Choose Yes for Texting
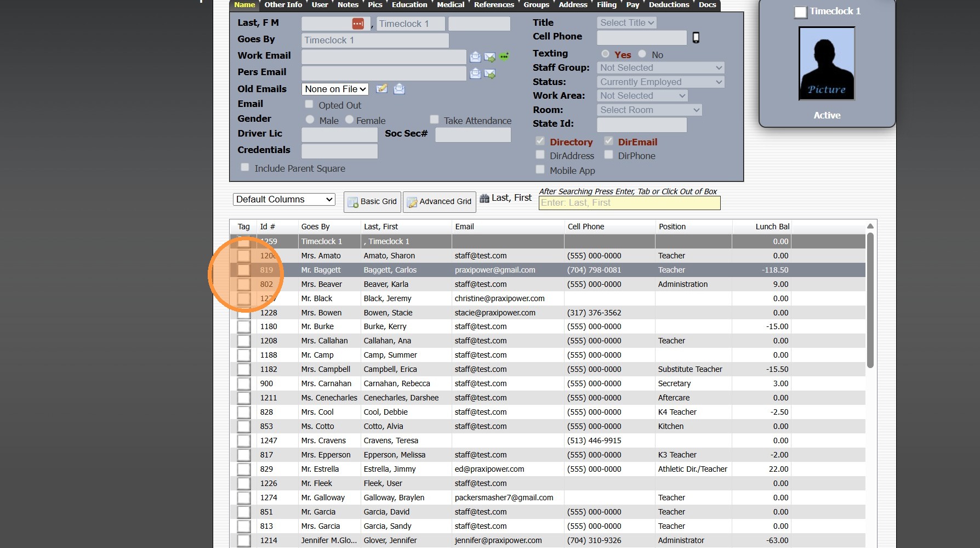This screenshot has width=980, height=548. 605,54
